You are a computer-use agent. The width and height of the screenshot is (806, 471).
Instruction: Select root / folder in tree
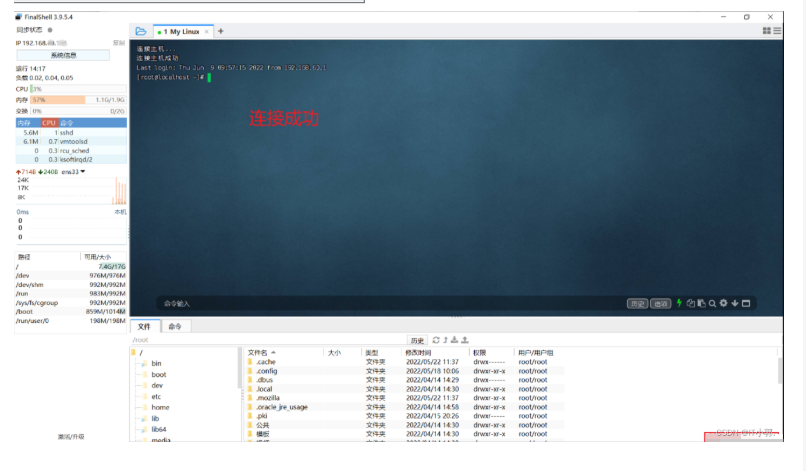[x=138, y=353]
